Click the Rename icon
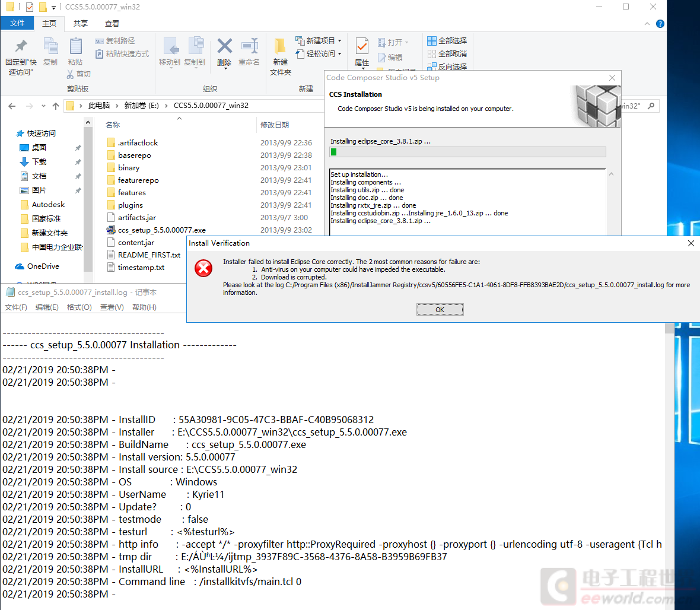The image size is (700, 610). coord(250,46)
